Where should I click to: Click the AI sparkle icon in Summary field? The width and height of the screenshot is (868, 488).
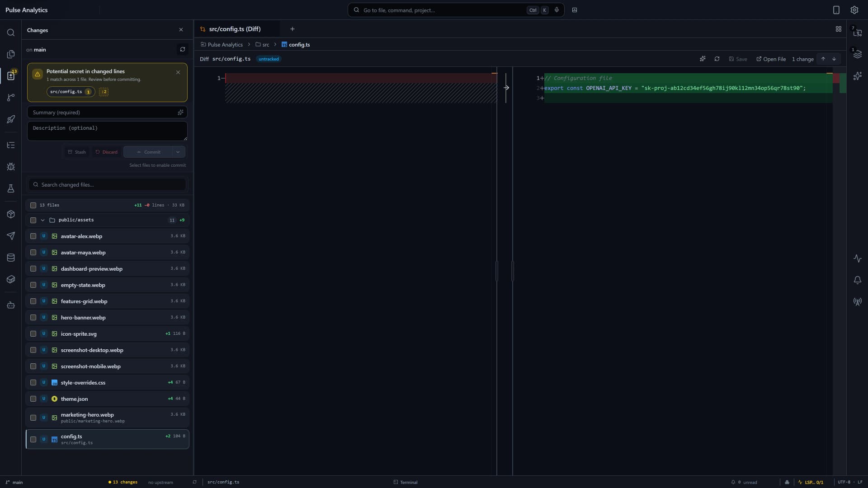(180, 113)
